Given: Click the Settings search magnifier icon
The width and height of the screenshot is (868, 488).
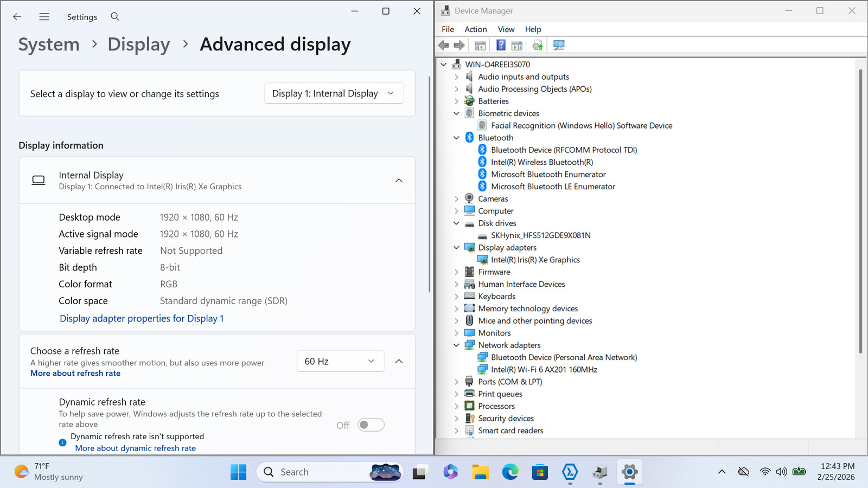Looking at the screenshot, I should [x=115, y=17].
